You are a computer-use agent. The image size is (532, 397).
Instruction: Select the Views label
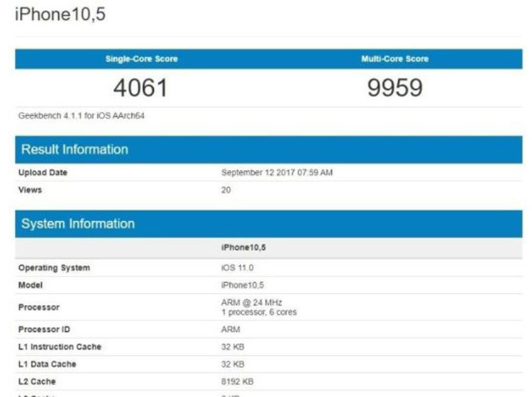(30, 189)
